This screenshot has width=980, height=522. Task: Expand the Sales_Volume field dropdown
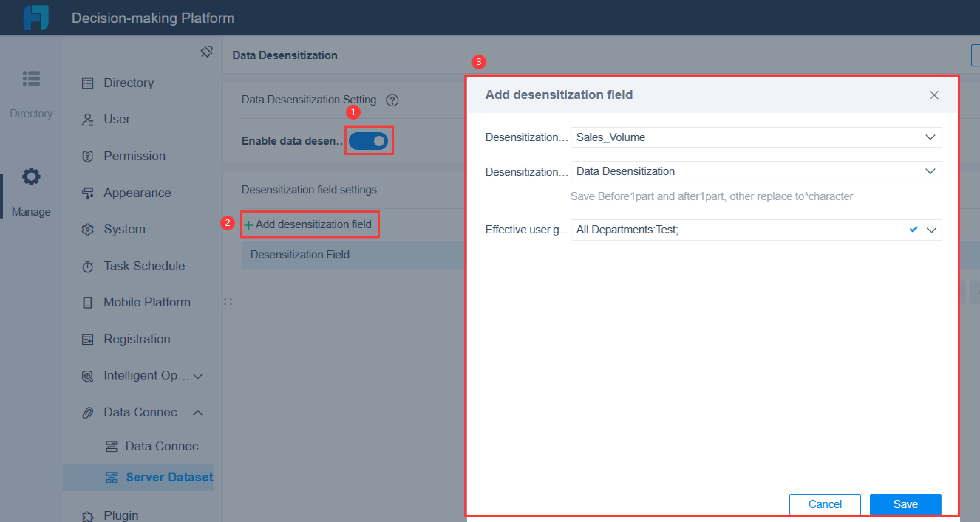(x=930, y=137)
